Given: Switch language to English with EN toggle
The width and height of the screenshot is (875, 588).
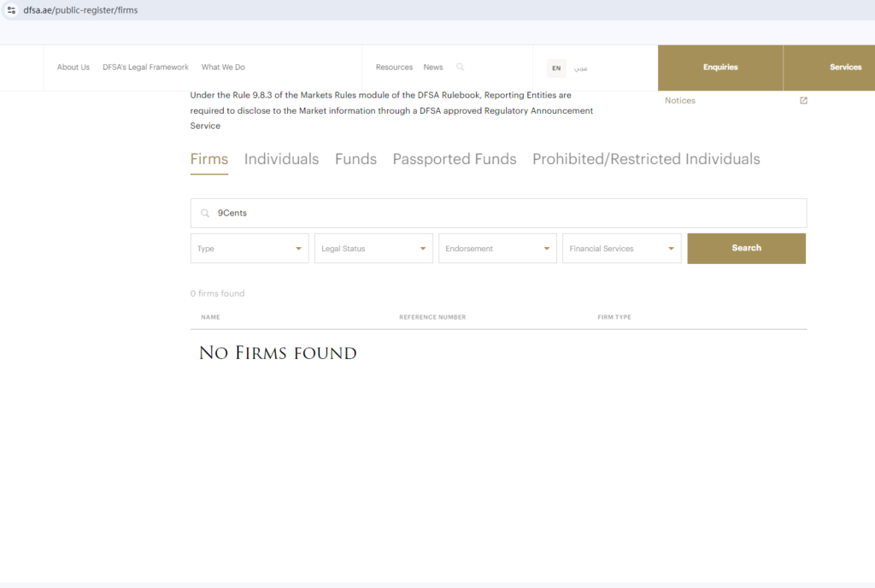Looking at the screenshot, I should tap(556, 68).
